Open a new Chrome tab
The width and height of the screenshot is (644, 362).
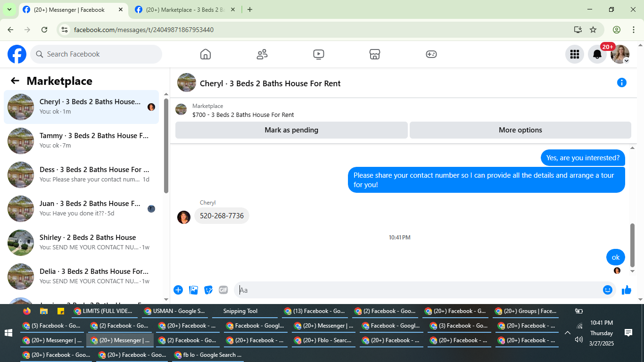point(250,9)
